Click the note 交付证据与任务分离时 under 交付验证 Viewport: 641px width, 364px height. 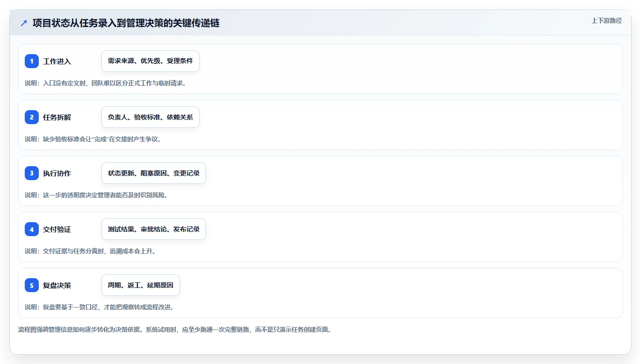tap(90, 251)
